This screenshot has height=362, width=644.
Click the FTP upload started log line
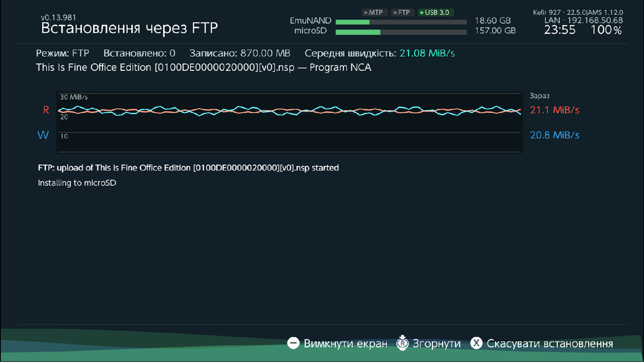click(188, 168)
